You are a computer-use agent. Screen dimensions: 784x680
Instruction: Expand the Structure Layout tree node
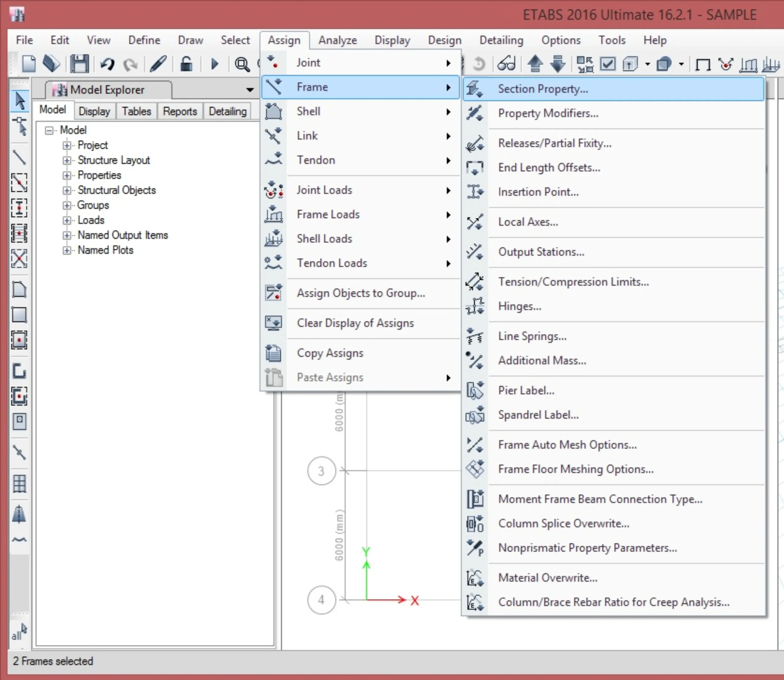point(67,160)
